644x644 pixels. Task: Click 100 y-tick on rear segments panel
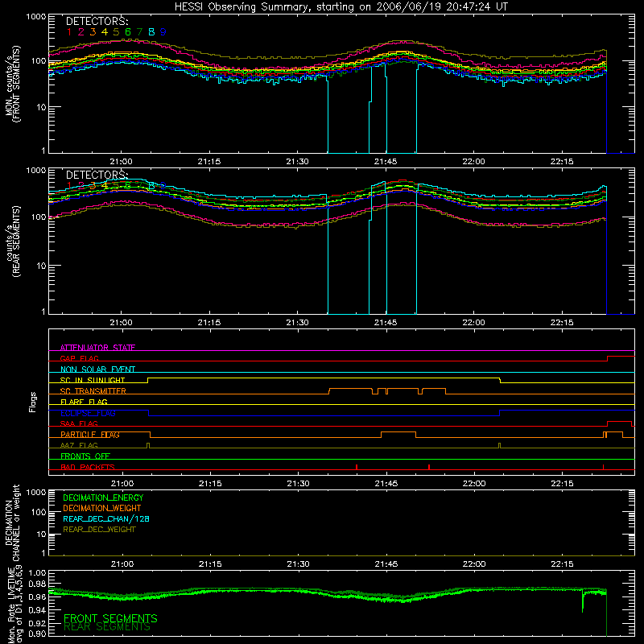pyautogui.click(x=39, y=217)
